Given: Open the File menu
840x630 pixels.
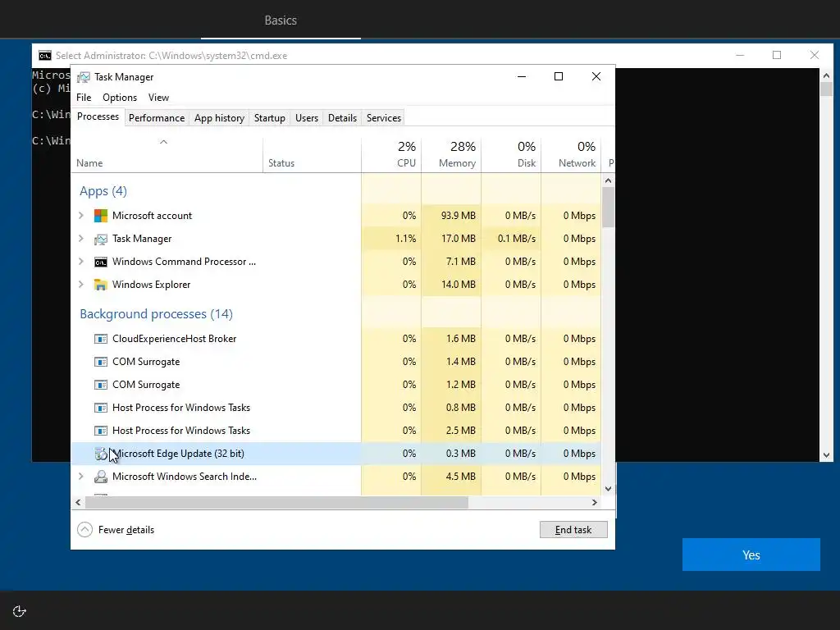Looking at the screenshot, I should [x=84, y=98].
